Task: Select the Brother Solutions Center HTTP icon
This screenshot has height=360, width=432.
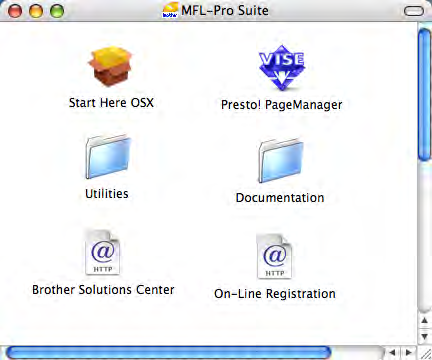Action: coord(103,253)
